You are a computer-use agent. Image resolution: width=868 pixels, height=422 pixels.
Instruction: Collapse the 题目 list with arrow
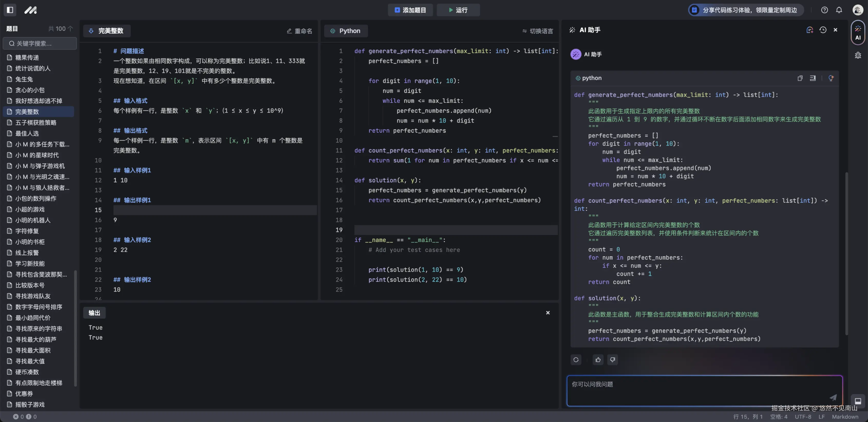[70, 29]
